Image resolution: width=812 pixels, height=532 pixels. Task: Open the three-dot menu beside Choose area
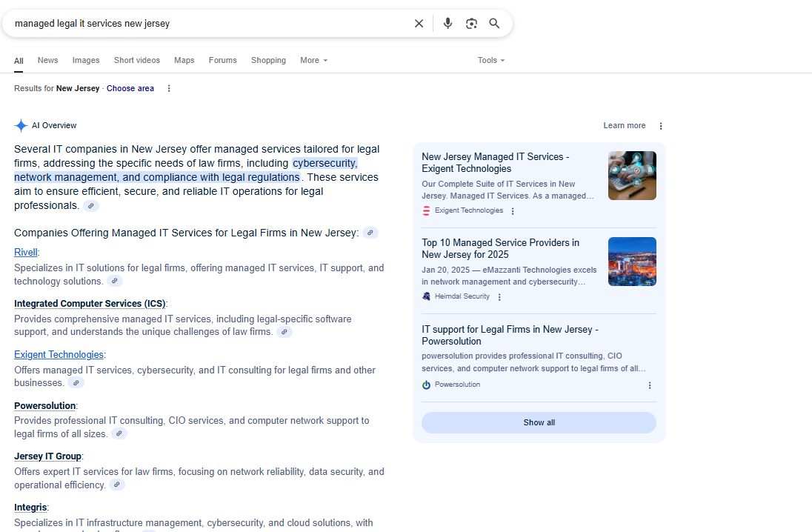(x=169, y=89)
